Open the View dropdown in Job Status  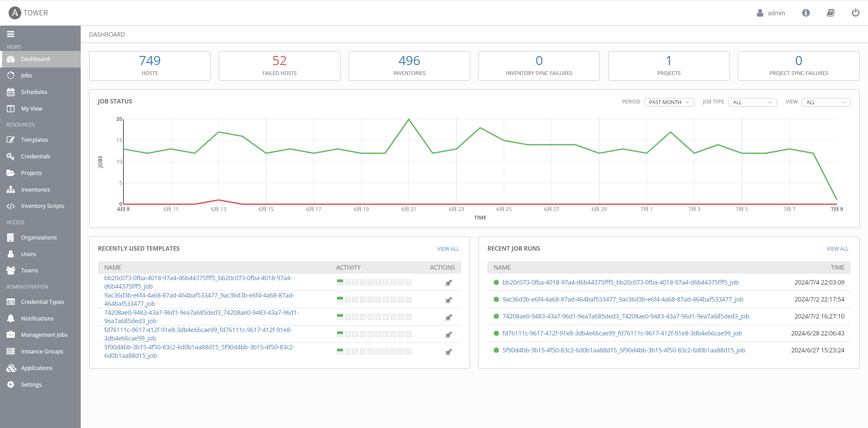(826, 102)
